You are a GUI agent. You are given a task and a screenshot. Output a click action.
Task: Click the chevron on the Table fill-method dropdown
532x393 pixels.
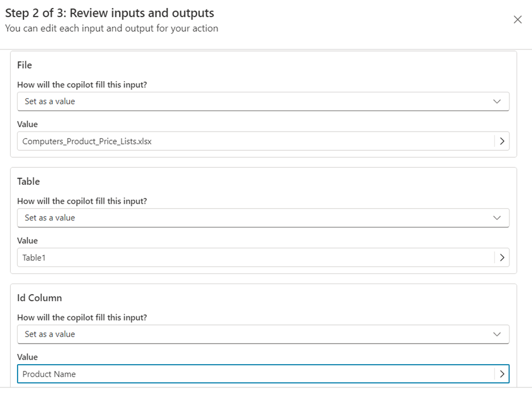point(497,218)
